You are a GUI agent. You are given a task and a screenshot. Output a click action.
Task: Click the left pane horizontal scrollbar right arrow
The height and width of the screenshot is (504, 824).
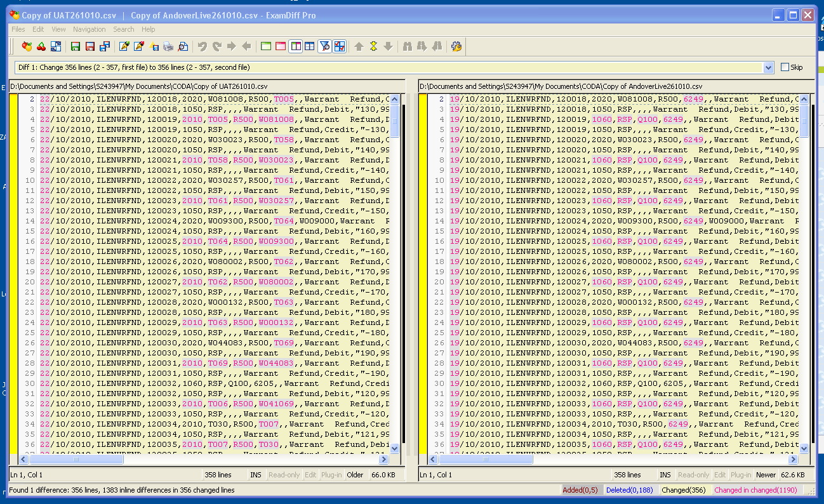click(383, 459)
